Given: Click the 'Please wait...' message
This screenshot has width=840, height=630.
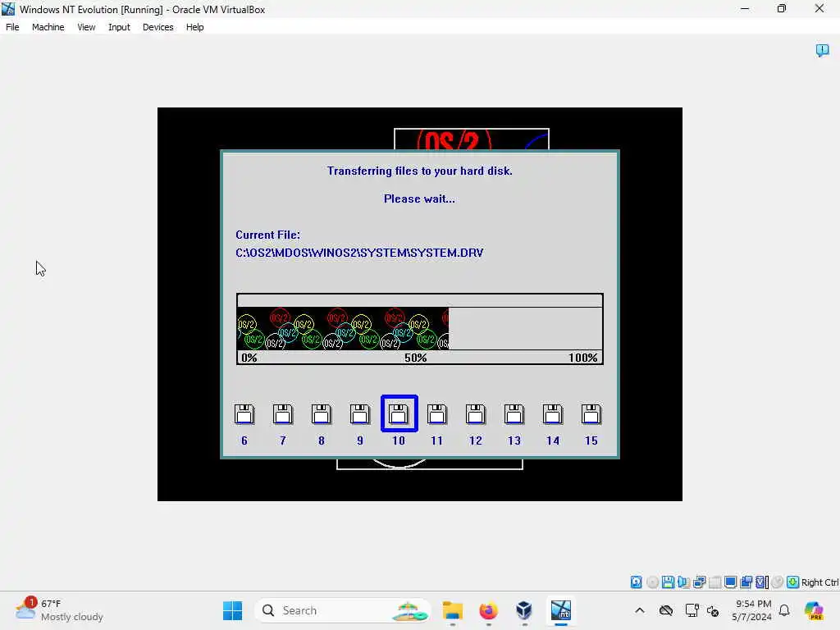Looking at the screenshot, I should tap(419, 199).
